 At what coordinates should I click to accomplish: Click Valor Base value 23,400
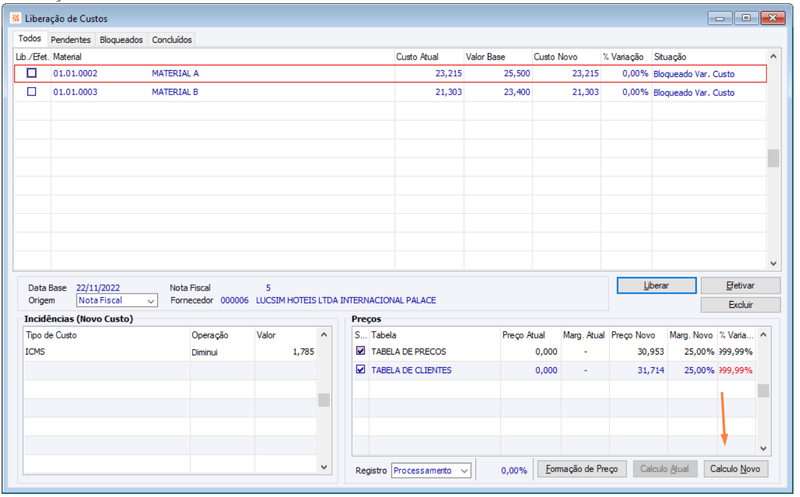point(517,92)
